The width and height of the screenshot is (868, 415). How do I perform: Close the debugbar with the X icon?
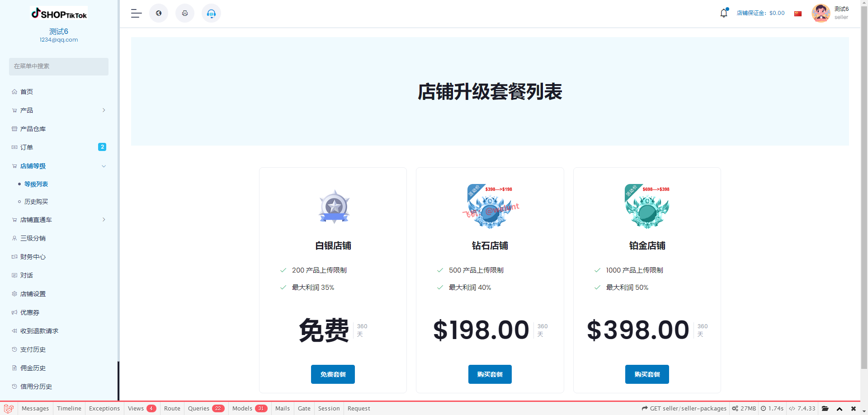pos(854,408)
